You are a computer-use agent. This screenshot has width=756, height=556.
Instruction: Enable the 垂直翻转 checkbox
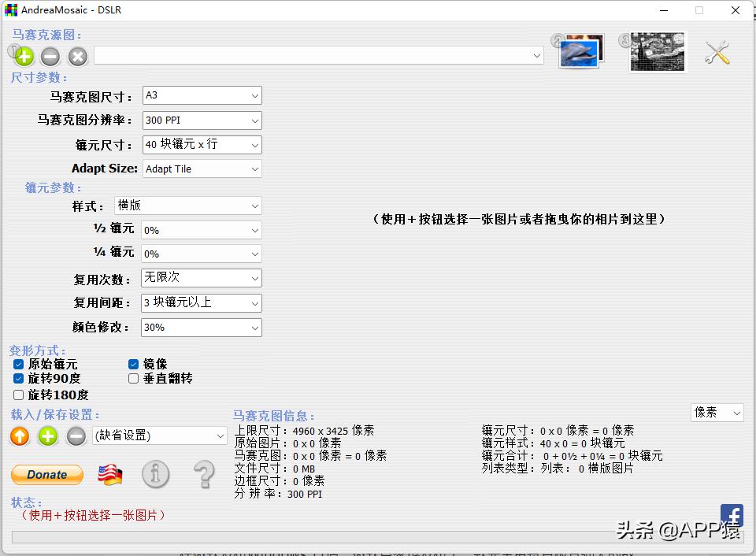pos(133,379)
